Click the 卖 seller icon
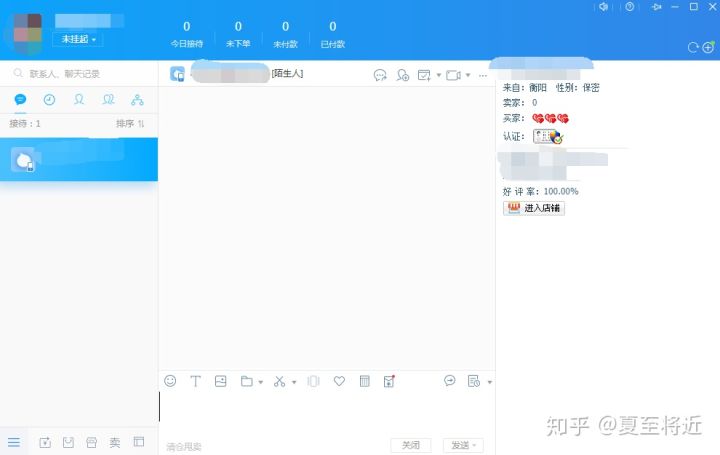Image resolution: width=720 pixels, height=455 pixels. (x=115, y=442)
